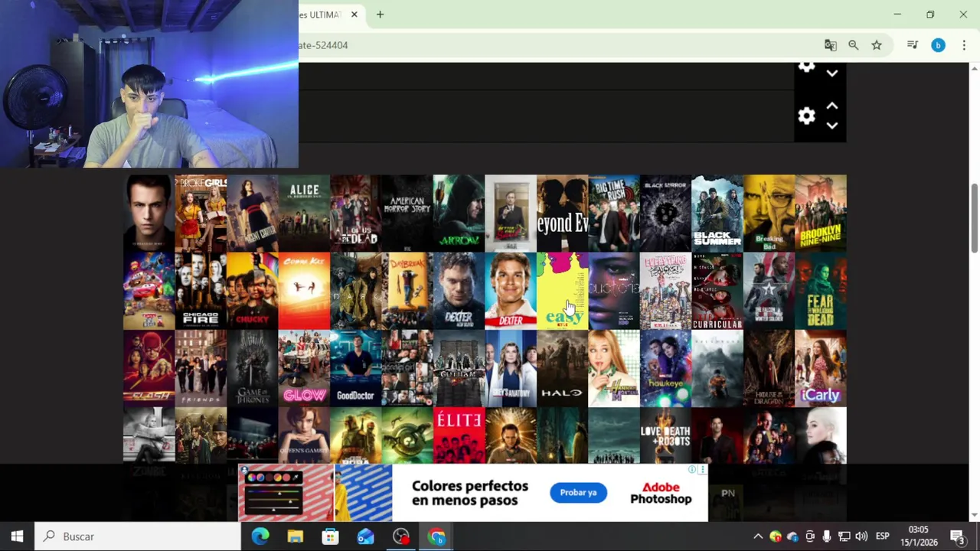Viewport: 980px width, 551px height.
Task: Select the Alice in Borderland poster
Action: pyautogui.click(x=304, y=214)
